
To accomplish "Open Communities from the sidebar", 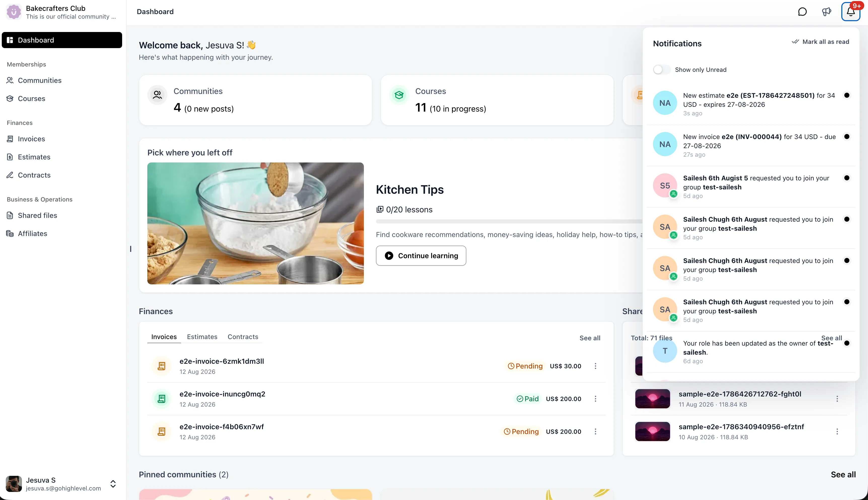I will [62, 80].
